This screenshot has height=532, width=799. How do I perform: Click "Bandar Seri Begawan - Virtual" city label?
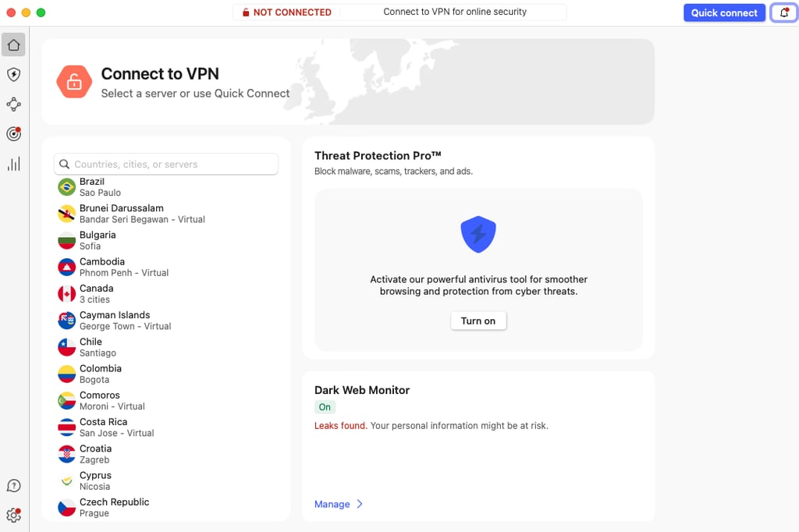(x=142, y=219)
